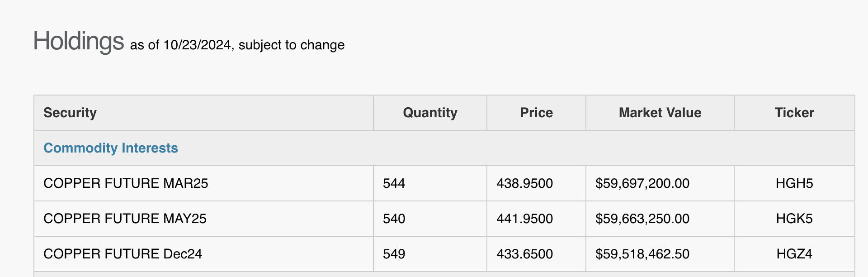The height and width of the screenshot is (277, 868).
Task: Click the Quantity column header
Action: click(430, 113)
